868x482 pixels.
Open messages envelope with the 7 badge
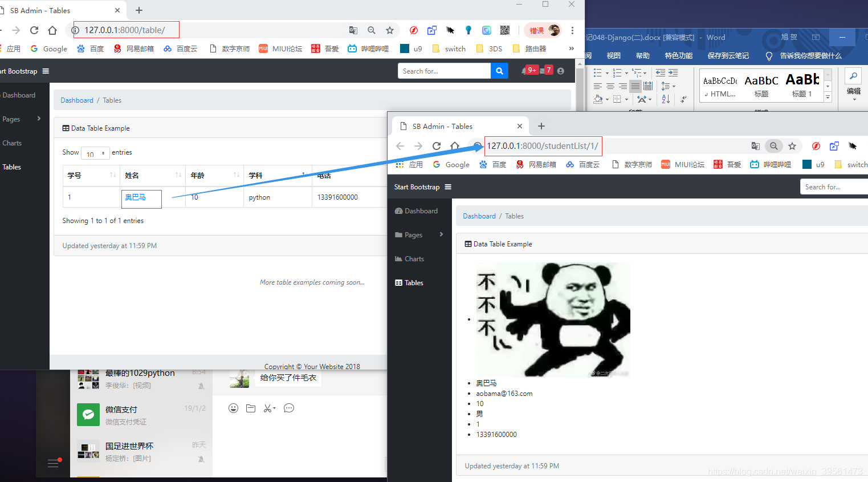pos(546,70)
